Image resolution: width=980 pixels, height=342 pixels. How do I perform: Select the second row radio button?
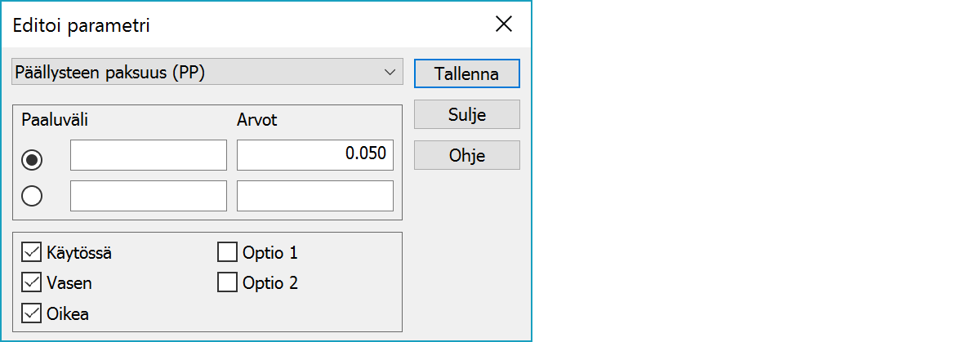[32, 196]
